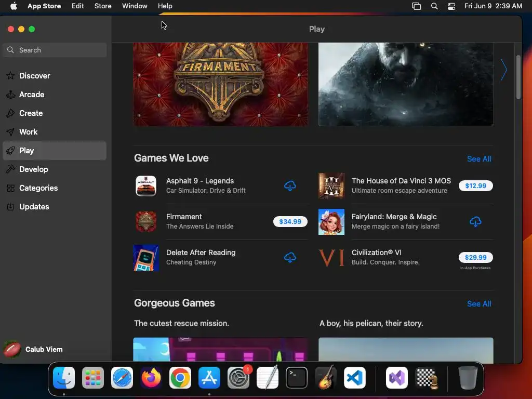
Task: Switch to Work section
Action: point(54,131)
